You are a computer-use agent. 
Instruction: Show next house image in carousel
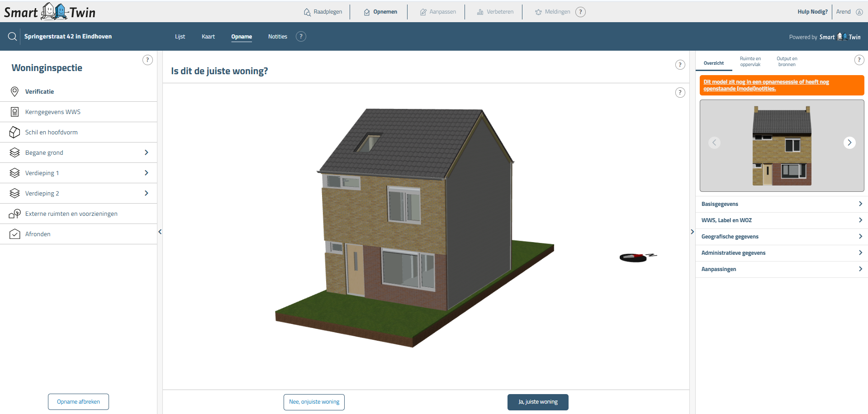coord(849,143)
